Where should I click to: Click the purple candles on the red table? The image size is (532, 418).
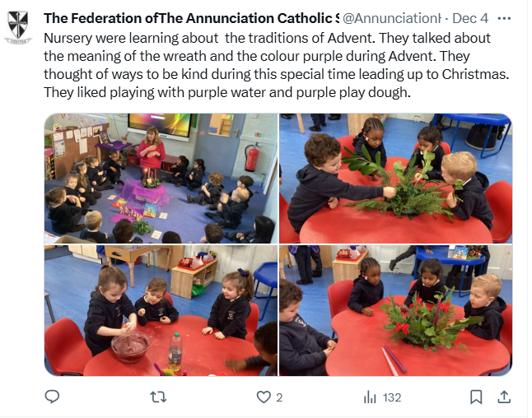[394, 360]
